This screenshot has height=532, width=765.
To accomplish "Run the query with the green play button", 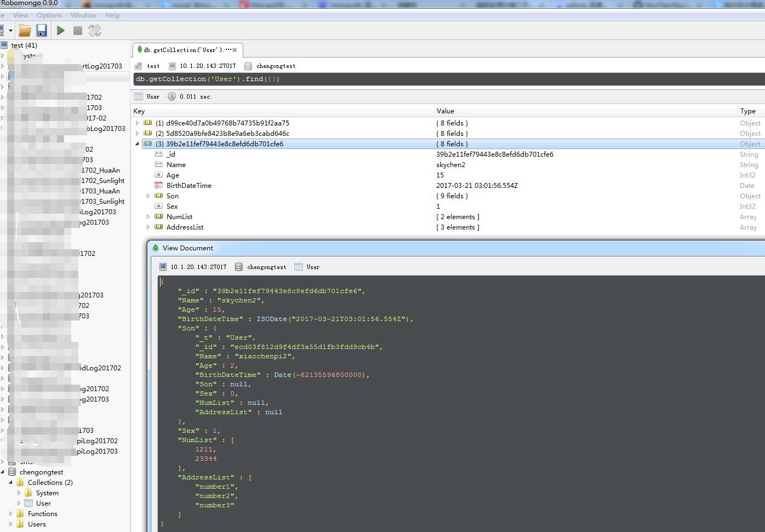I will pos(61,31).
